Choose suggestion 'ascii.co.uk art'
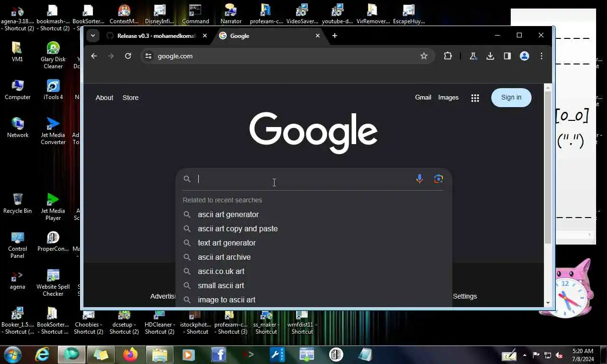 tap(313, 271)
